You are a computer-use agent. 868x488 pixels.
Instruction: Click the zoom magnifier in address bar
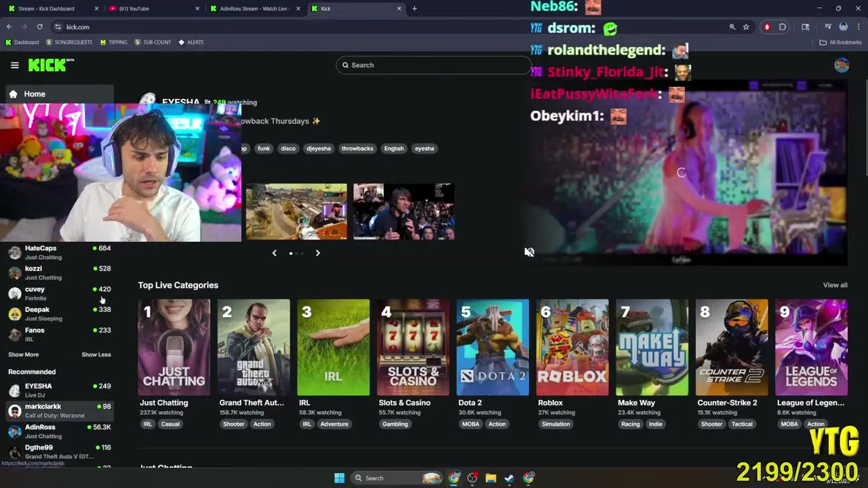732,27
